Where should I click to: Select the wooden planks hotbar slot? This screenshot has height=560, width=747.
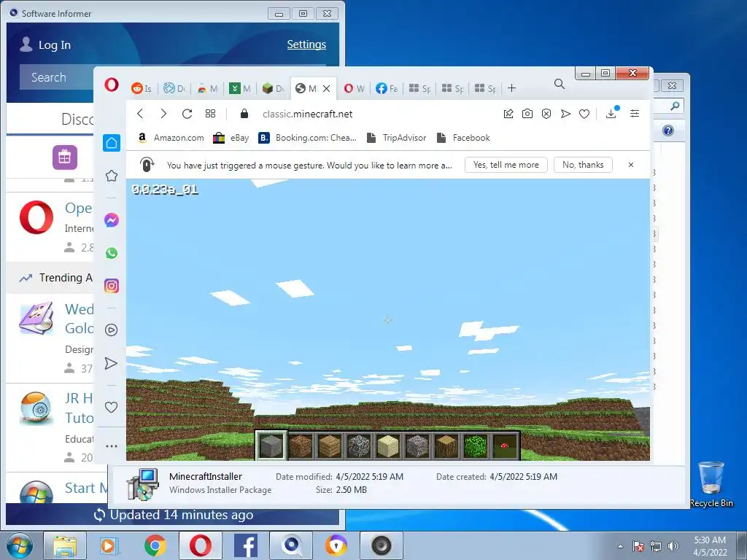tap(330, 446)
